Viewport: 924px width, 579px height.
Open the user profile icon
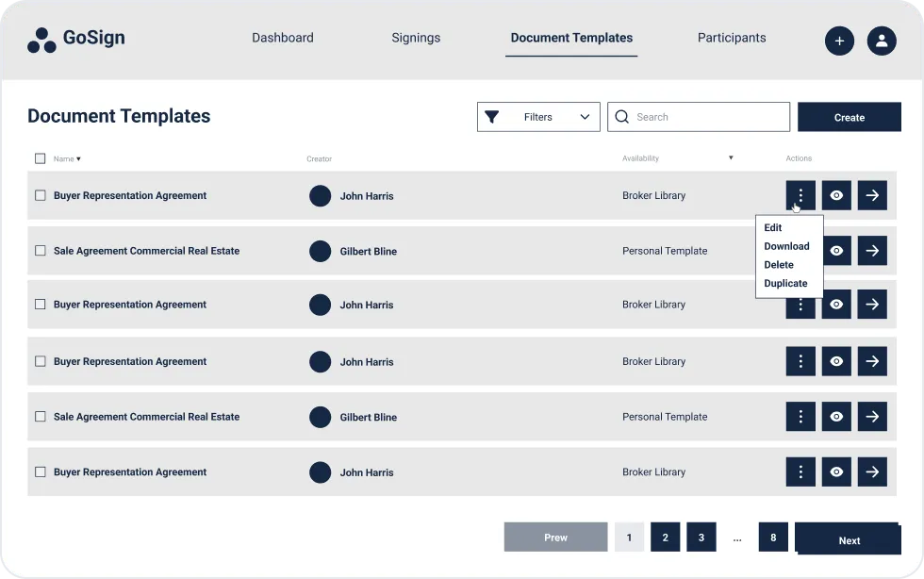point(882,41)
